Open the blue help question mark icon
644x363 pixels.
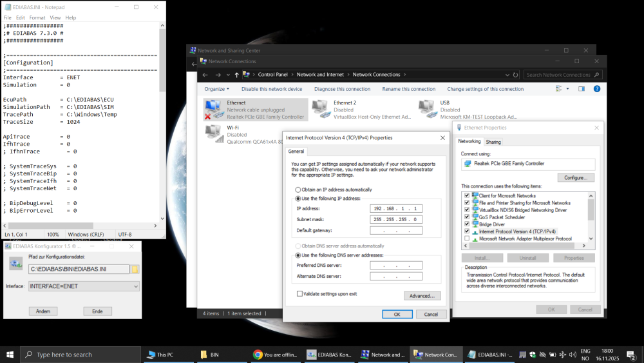point(596,89)
